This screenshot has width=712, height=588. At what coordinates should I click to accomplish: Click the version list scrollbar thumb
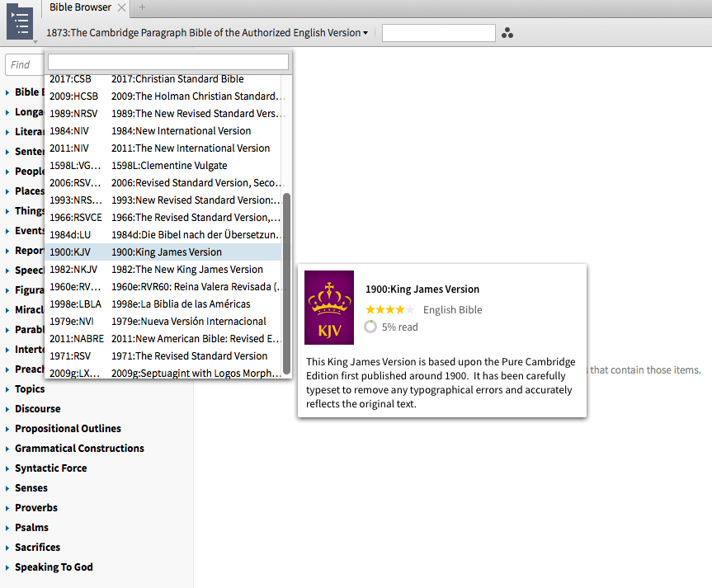coord(286,284)
